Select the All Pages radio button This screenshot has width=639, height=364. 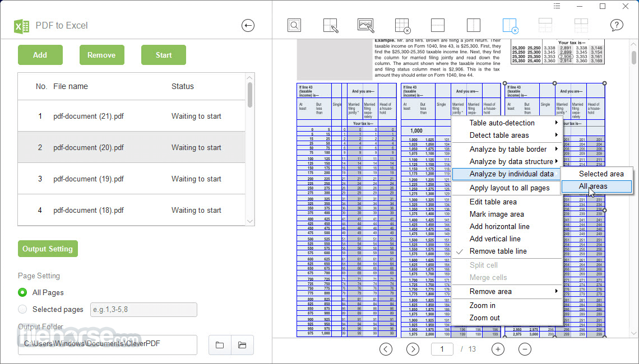22,292
